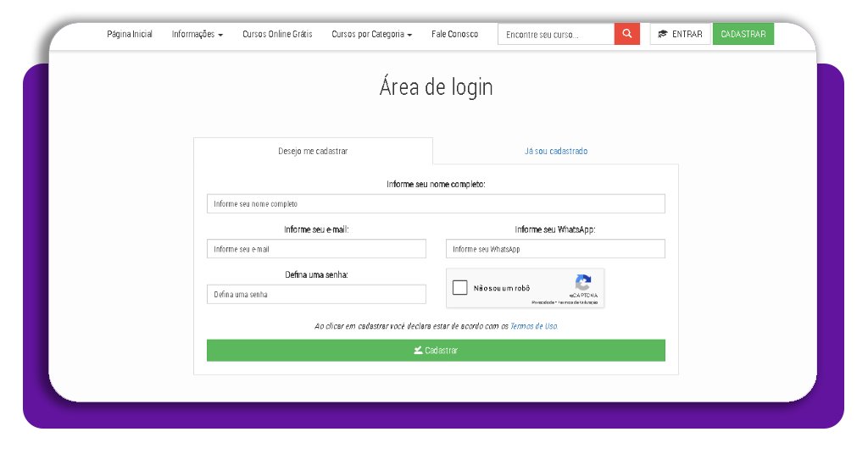Go to Página Inicial in navigation
868x454 pixels.
[x=130, y=35]
